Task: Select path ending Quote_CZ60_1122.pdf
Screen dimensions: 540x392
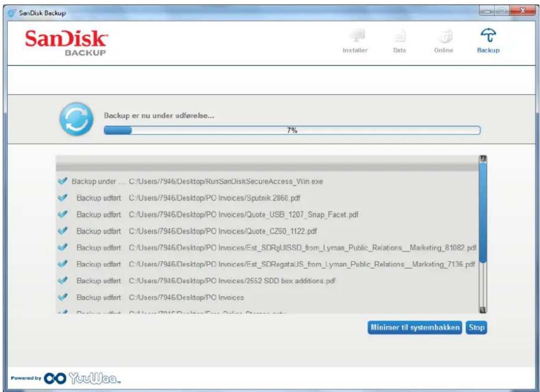Action: (223, 231)
